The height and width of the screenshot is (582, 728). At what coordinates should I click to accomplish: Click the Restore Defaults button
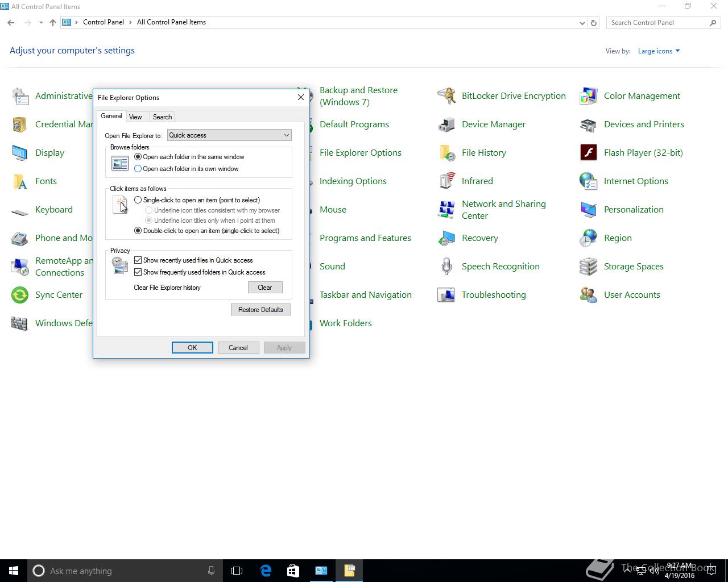coord(260,310)
